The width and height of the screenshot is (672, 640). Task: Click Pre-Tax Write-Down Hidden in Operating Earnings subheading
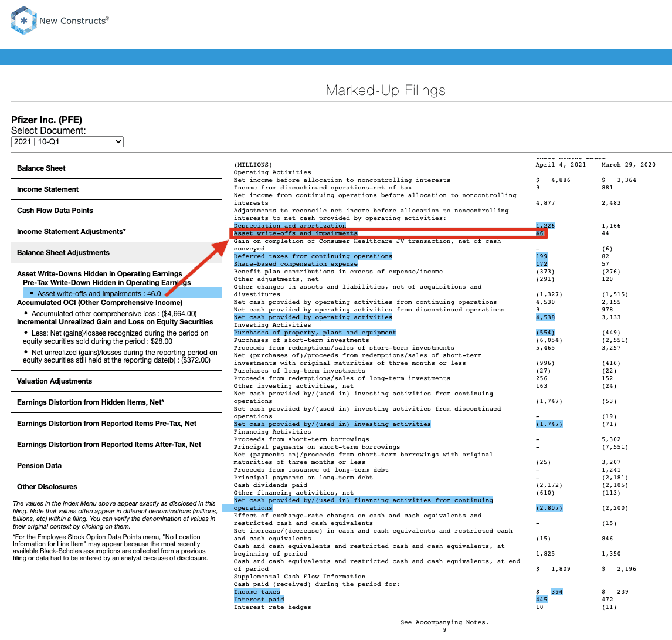point(107,283)
